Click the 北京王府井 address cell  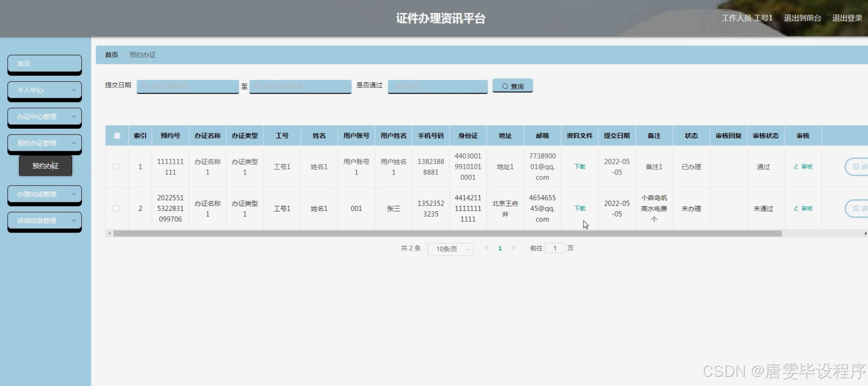point(505,209)
